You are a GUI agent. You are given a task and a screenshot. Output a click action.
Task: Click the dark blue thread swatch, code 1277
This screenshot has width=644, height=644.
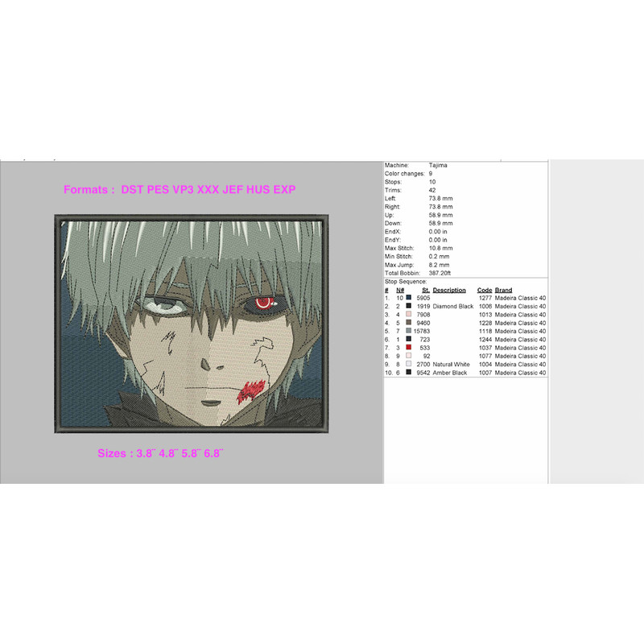coord(410,298)
